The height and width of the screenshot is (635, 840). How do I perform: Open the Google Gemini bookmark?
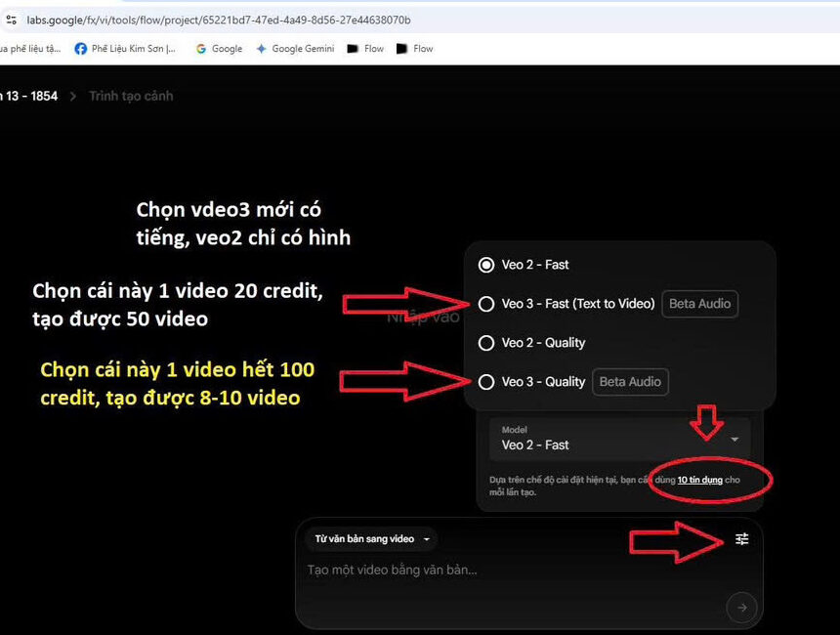[294, 49]
